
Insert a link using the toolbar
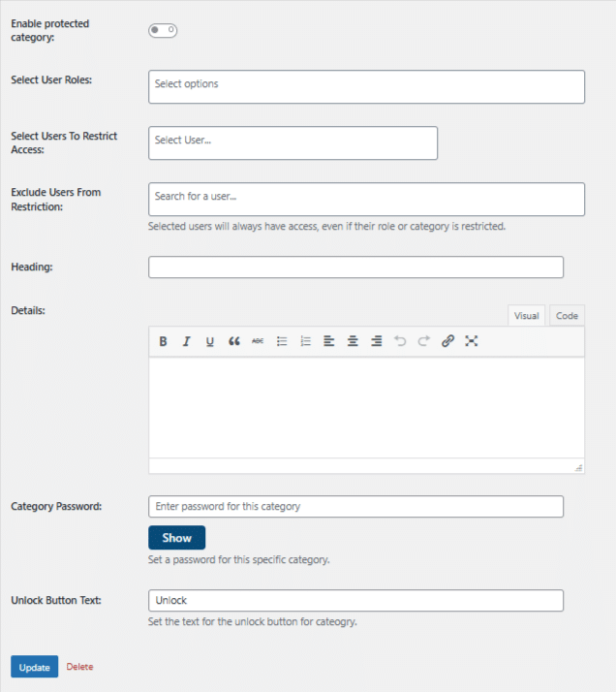(x=447, y=341)
